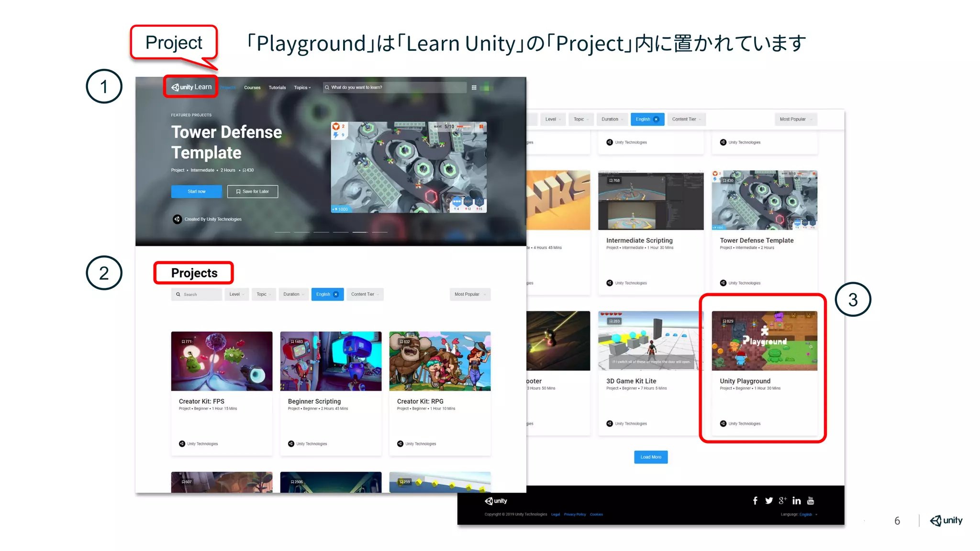Screen dimensions: 980x551
Task: Open the Facebook icon in footer
Action: pyautogui.click(x=755, y=501)
